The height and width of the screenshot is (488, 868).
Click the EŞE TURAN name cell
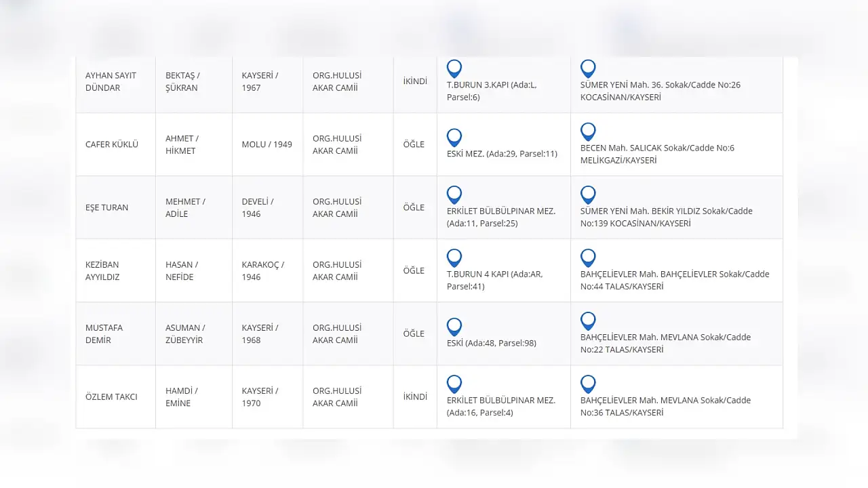(x=116, y=207)
